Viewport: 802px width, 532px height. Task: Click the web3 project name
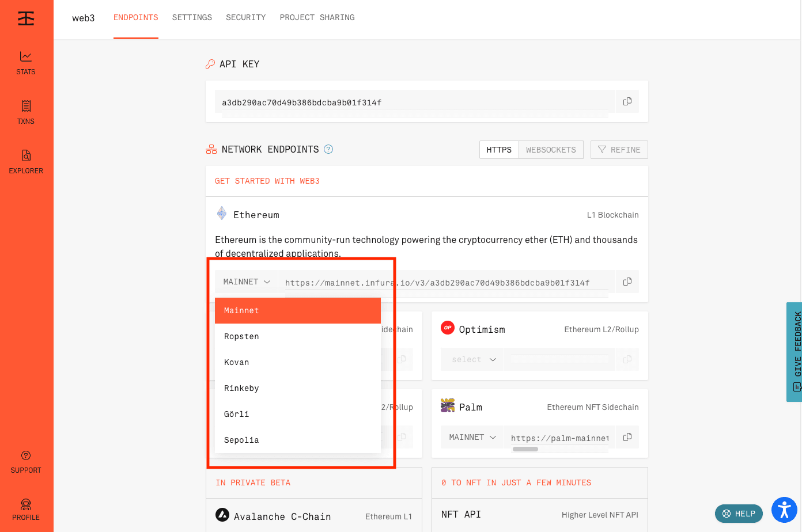84,18
